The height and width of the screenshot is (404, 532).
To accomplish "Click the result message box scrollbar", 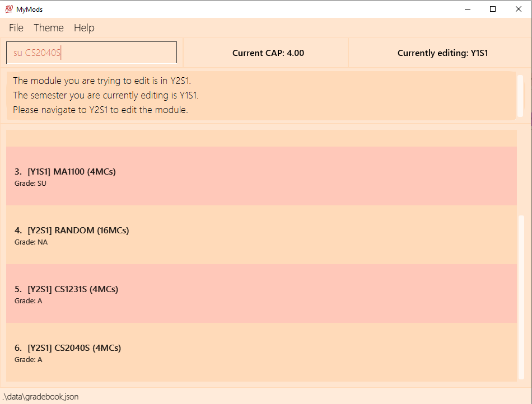I will (520, 96).
